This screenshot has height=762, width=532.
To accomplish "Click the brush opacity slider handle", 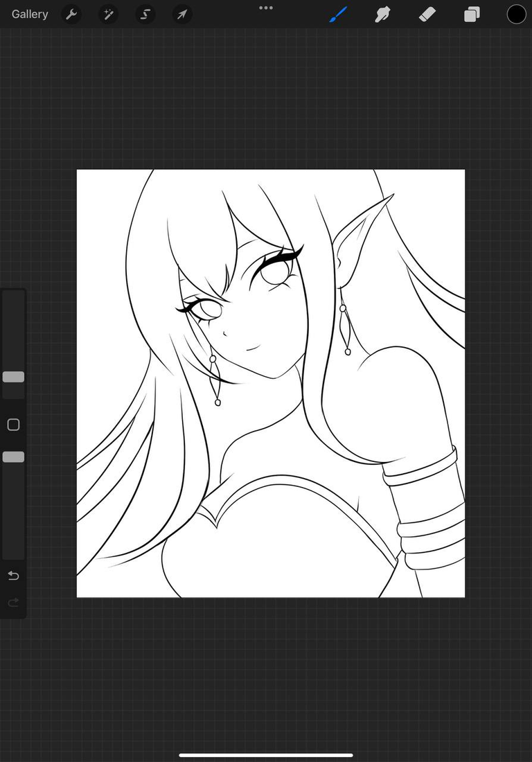I will [x=14, y=457].
